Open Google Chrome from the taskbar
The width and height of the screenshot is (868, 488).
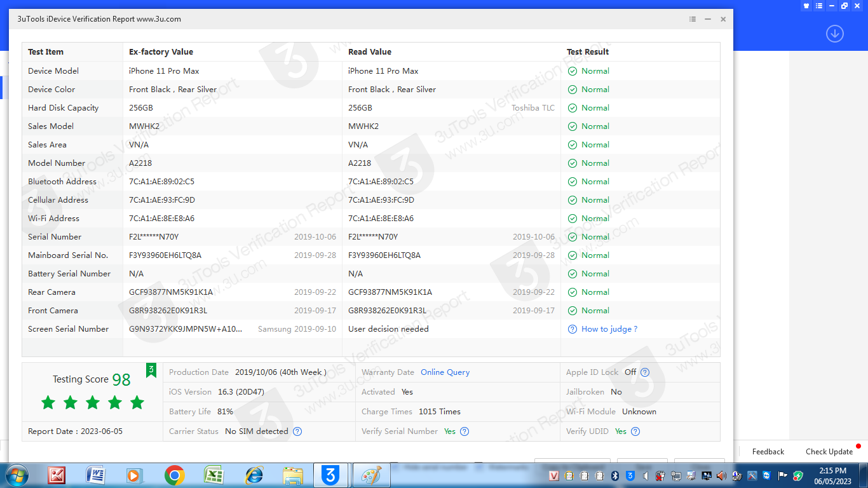coord(174,475)
